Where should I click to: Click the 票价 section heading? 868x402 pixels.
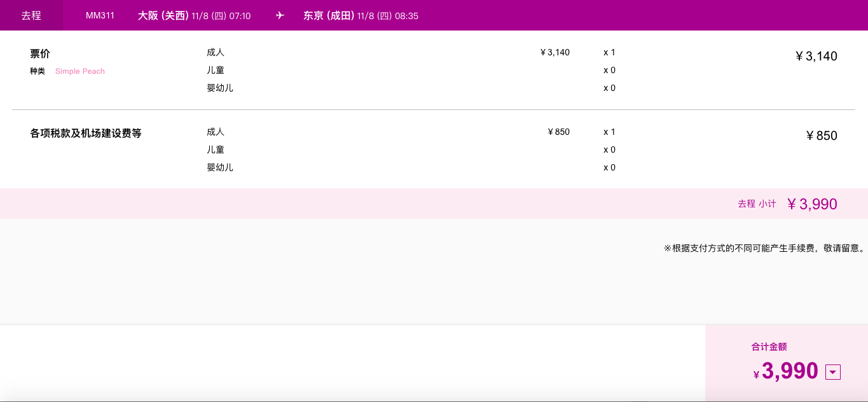[40, 54]
